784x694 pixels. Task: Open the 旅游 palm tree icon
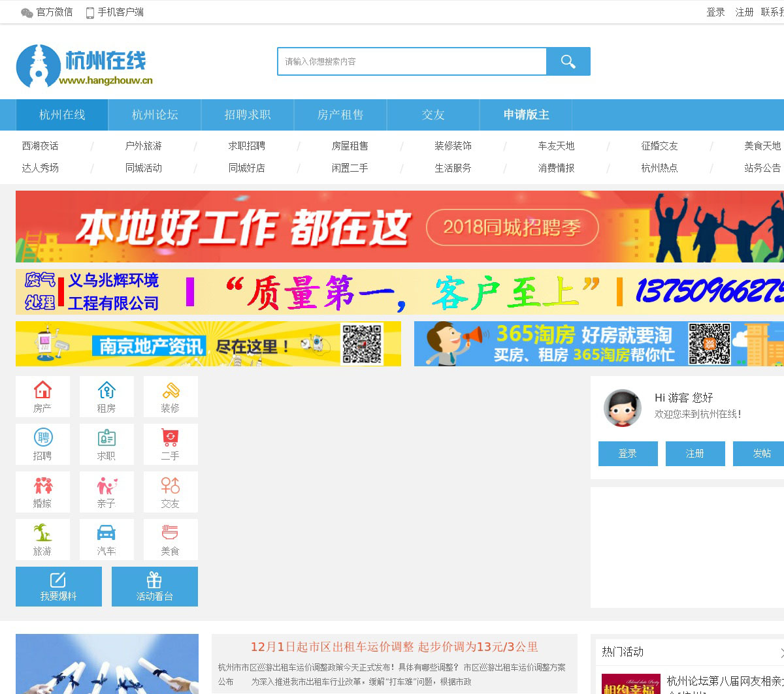coord(42,533)
